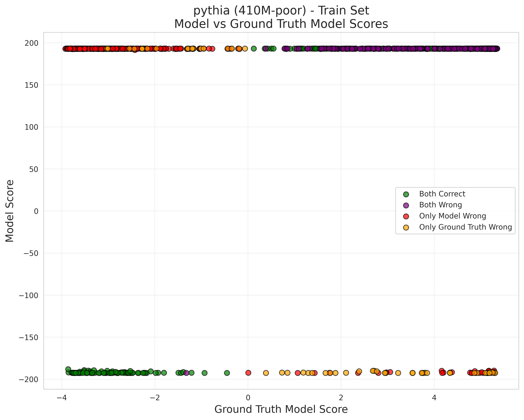This screenshot has height=420, width=524.
Task: Click the 0 tick label on x-axis
Action: [x=248, y=398]
